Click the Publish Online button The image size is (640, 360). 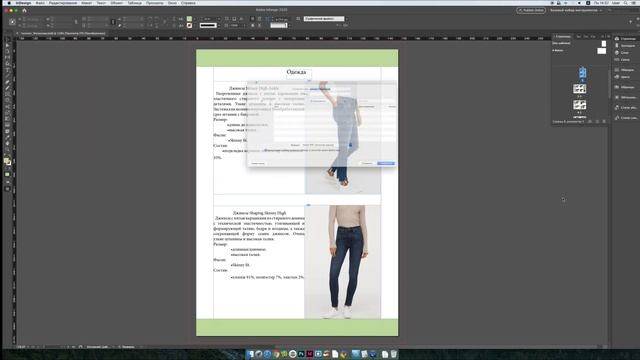click(531, 10)
